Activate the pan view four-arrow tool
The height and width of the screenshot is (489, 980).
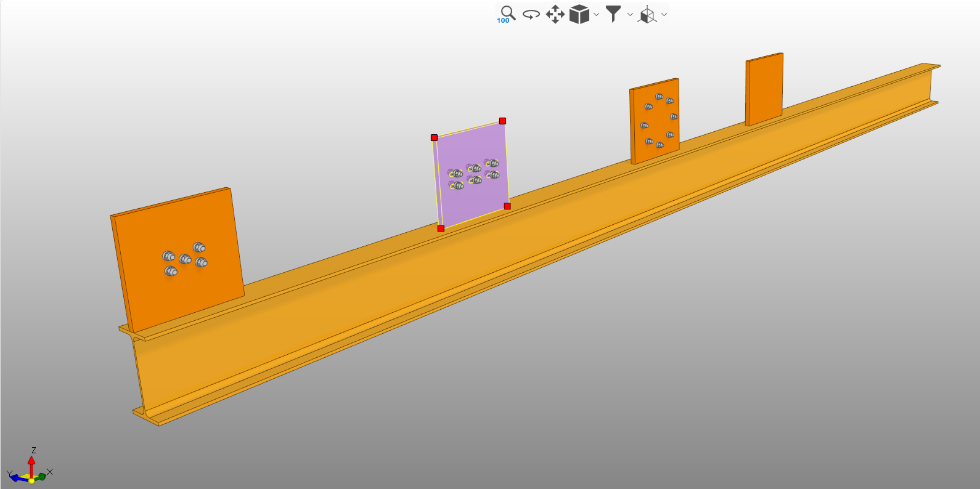(x=555, y=14)
